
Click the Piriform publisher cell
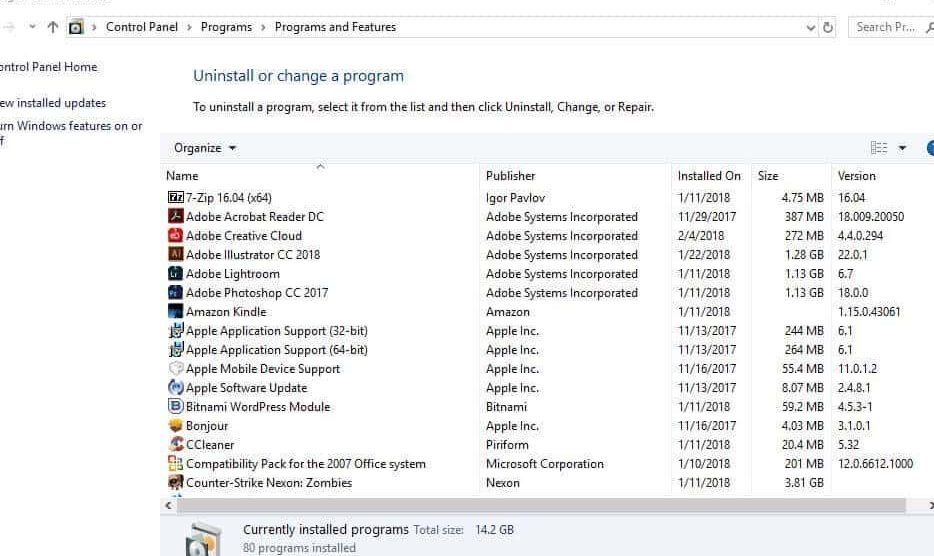[507, 445]
